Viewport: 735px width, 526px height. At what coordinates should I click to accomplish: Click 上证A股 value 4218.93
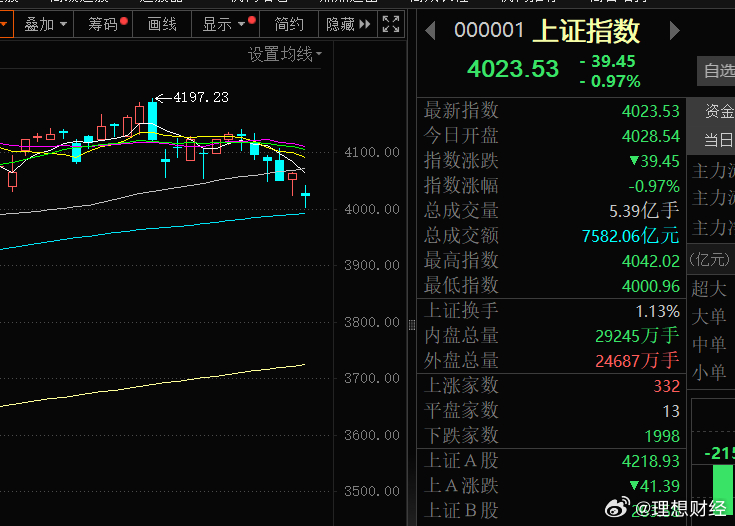click(x=651, y=461)
